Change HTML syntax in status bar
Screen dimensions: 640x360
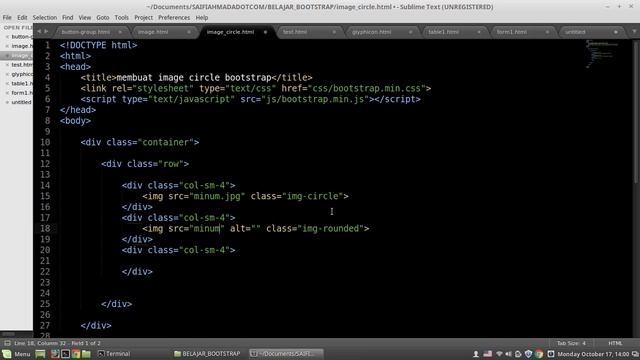tap(615, 343)
